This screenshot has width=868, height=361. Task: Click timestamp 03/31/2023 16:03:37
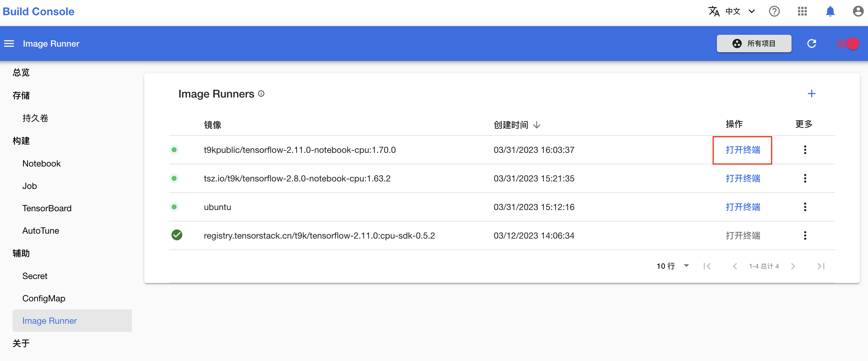[x=534, y=149]
